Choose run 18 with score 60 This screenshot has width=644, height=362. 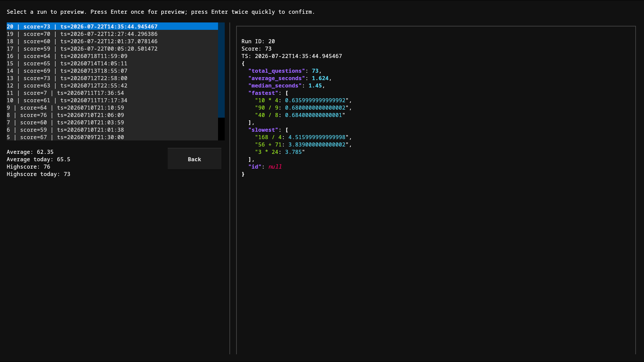[112, 41]
